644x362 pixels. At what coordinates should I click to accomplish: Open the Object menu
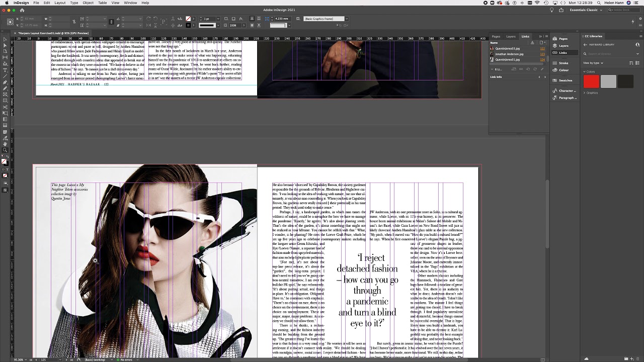[88, 3]
